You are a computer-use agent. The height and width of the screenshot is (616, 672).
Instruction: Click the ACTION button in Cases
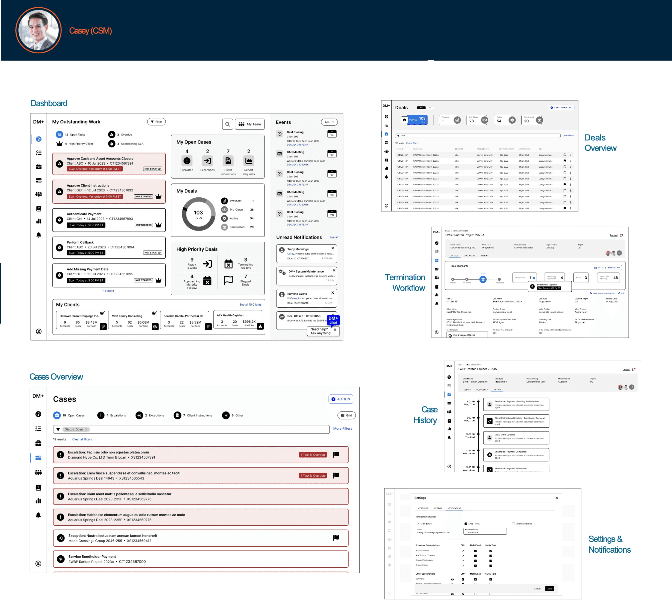[x=341, y=399]
